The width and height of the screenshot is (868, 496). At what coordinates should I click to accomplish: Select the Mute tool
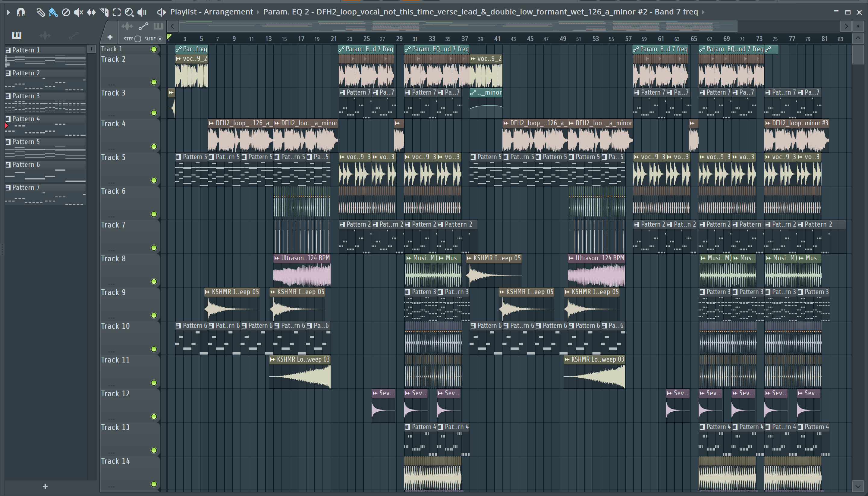[78, 13]
